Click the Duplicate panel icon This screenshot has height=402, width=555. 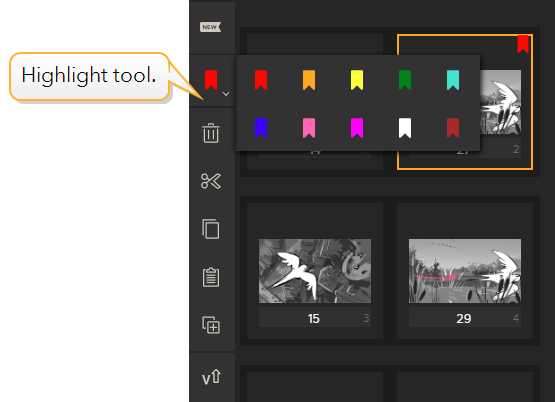(211, 325)
